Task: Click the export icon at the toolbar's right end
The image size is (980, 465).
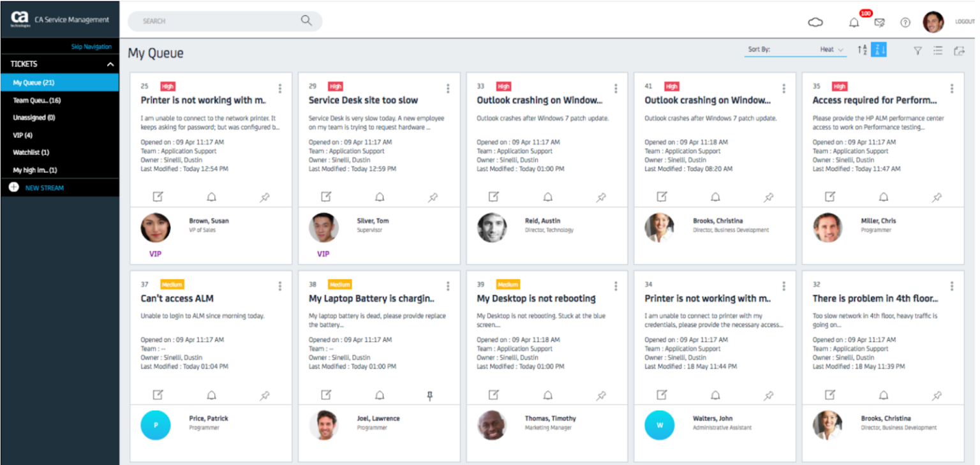Action: point(958,50)
